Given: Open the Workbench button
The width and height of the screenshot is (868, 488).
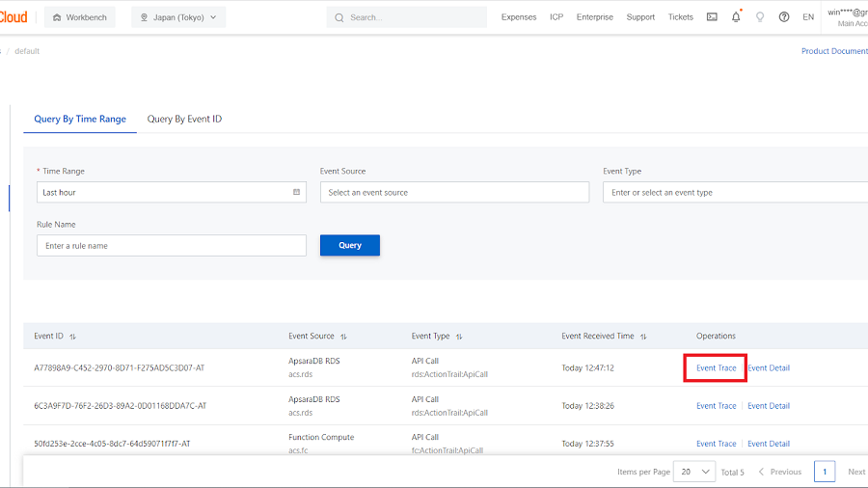Looking at the screenshot, I should [x=80, y=17].
